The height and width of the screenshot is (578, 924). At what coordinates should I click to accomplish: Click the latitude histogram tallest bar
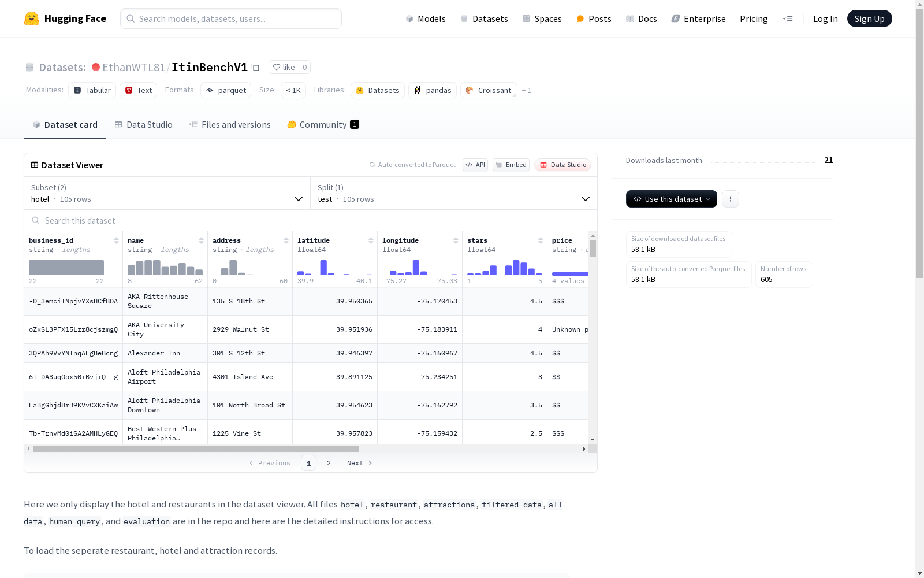click(323, 267)
